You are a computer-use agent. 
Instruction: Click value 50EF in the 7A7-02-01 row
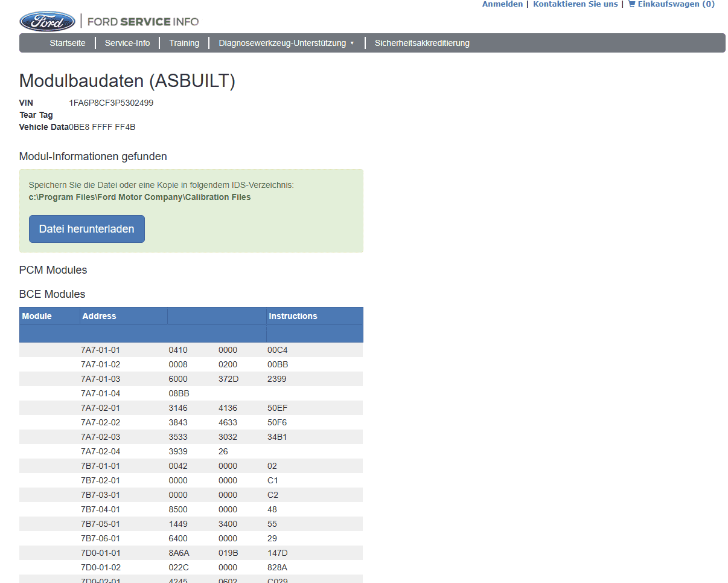pos(277,408)
